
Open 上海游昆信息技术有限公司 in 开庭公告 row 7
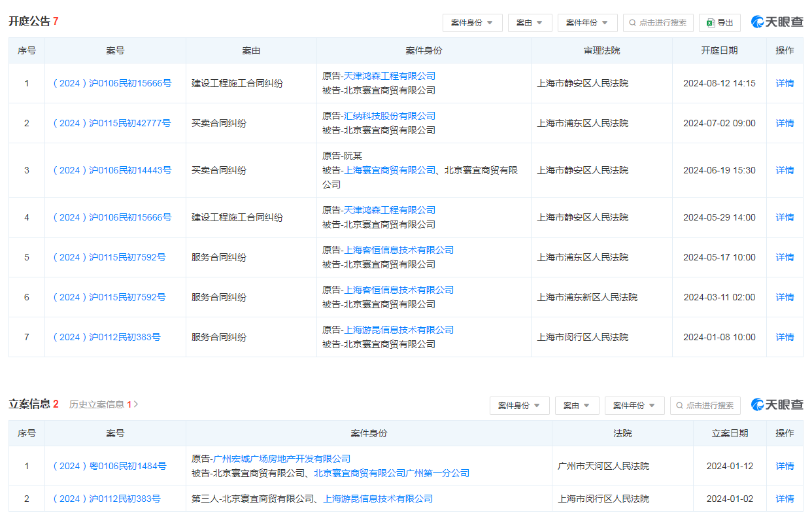[399, 330]
